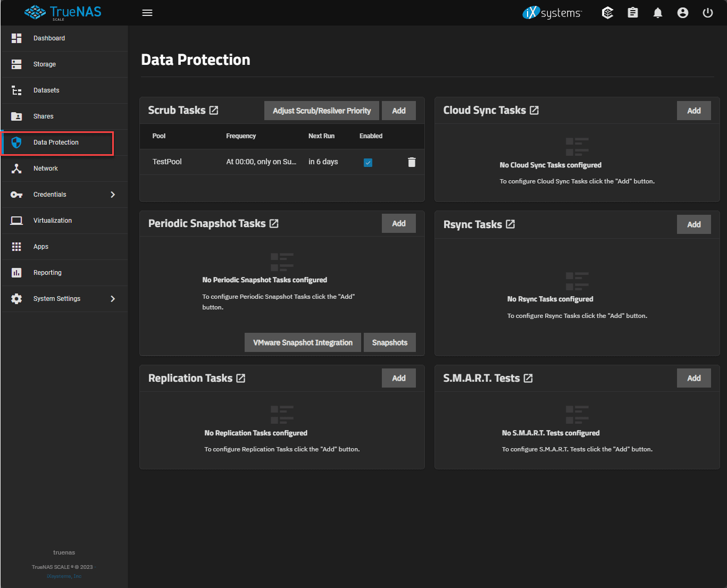Image resolution: width=727 pixels, height=588 pixels.
Task: Open VMware Snapshot Integration
Action: (303, 342)
